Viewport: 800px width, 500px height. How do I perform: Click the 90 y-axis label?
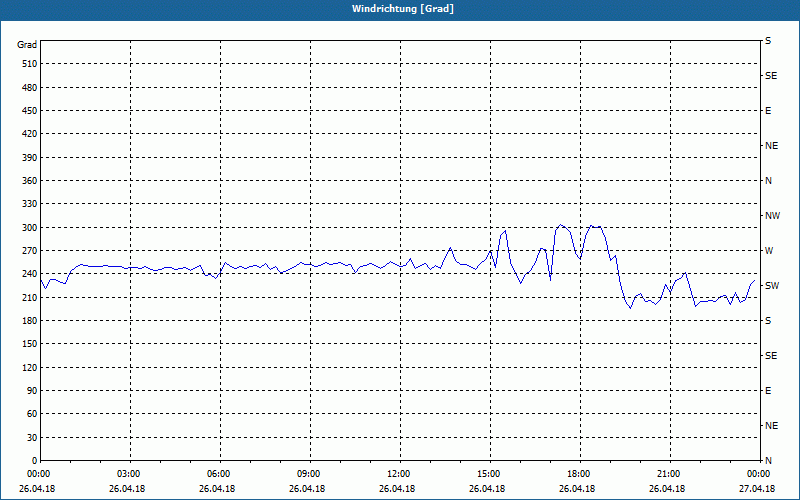click(x=32, y=390)
